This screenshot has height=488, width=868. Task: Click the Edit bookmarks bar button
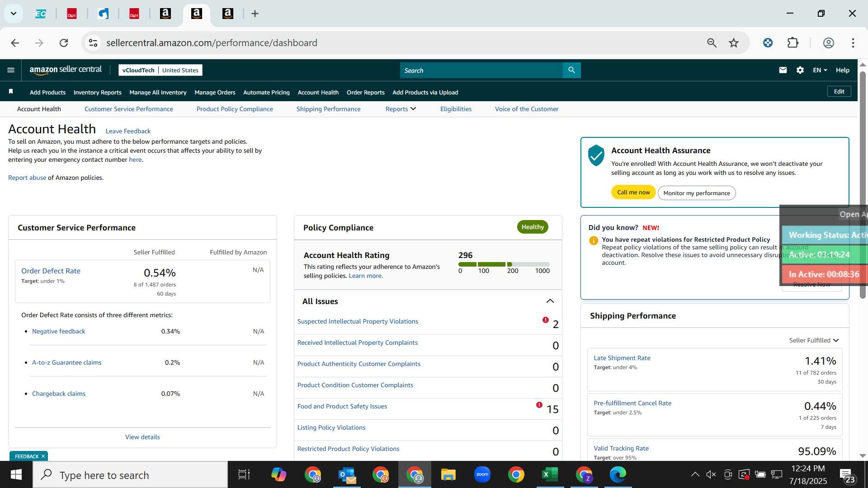click(839, 91)
